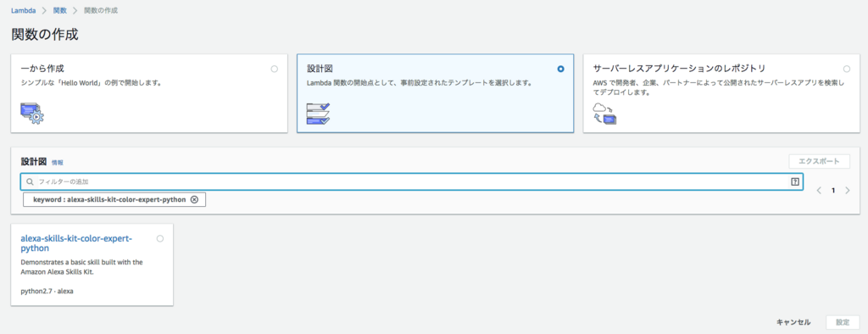The image size is (868, 334).
Task: Click the エクスポート button
Action: click(820, 161)
